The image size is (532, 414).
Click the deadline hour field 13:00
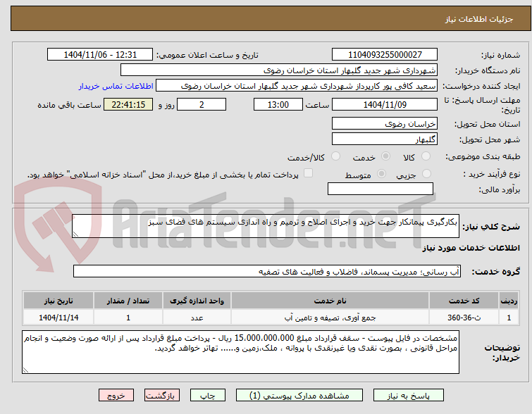click(x=278, y=104)
